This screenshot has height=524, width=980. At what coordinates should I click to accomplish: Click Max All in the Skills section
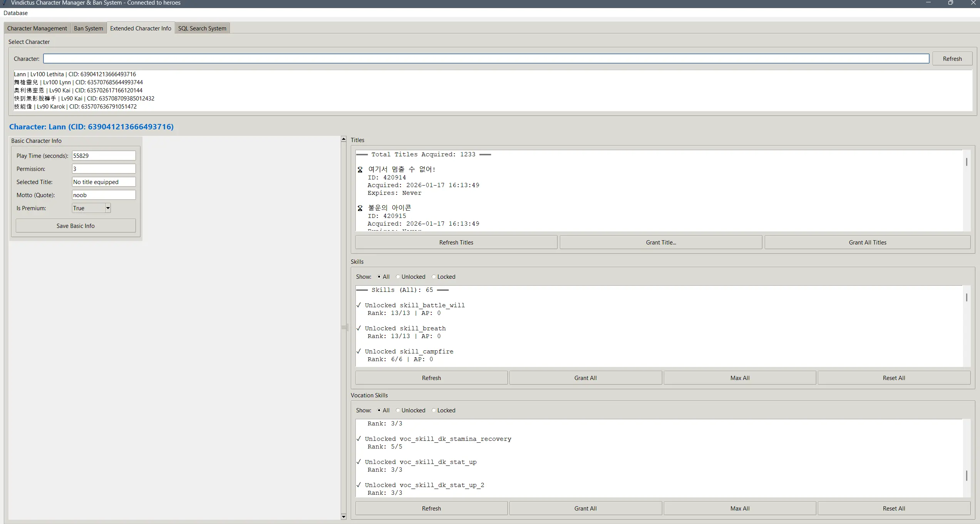(740, 378)
